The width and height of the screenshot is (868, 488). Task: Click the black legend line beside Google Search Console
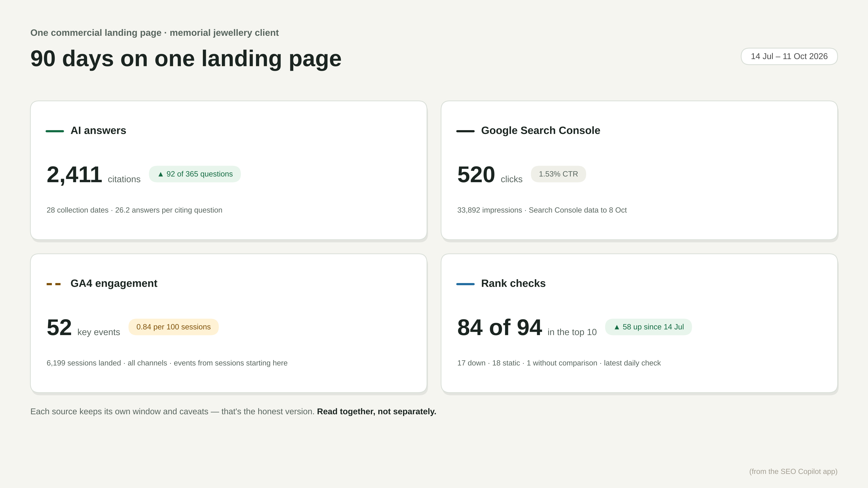[x=465, y=131]
